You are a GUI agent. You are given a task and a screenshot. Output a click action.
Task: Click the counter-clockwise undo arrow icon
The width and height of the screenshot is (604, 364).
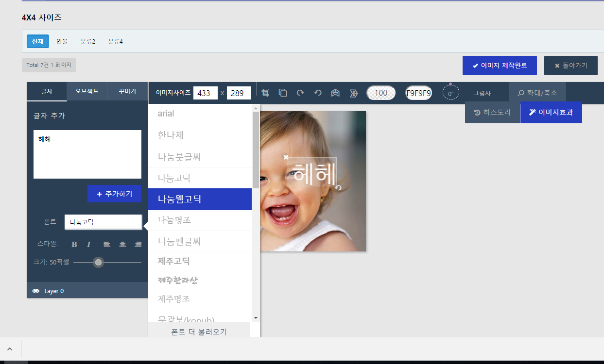coord(318,93)
